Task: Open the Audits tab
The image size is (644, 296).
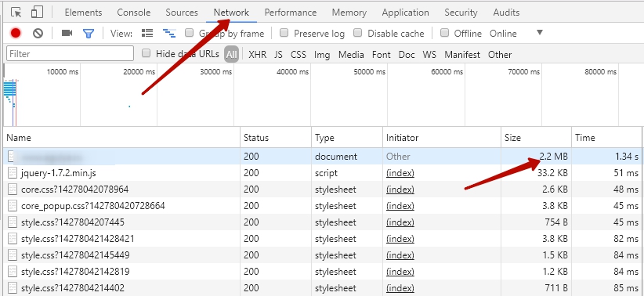Action: point(506,13)
